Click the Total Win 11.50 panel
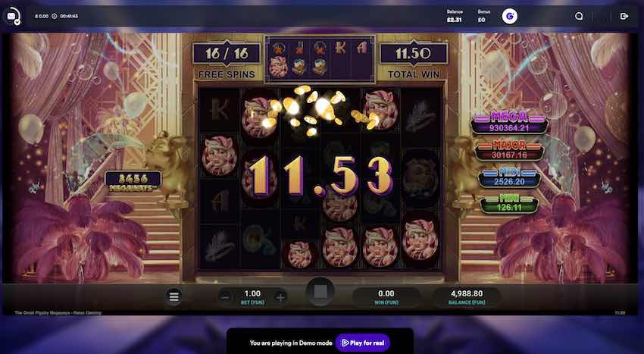644x354 pixels. pyautogui.click(x=413, y=60)
